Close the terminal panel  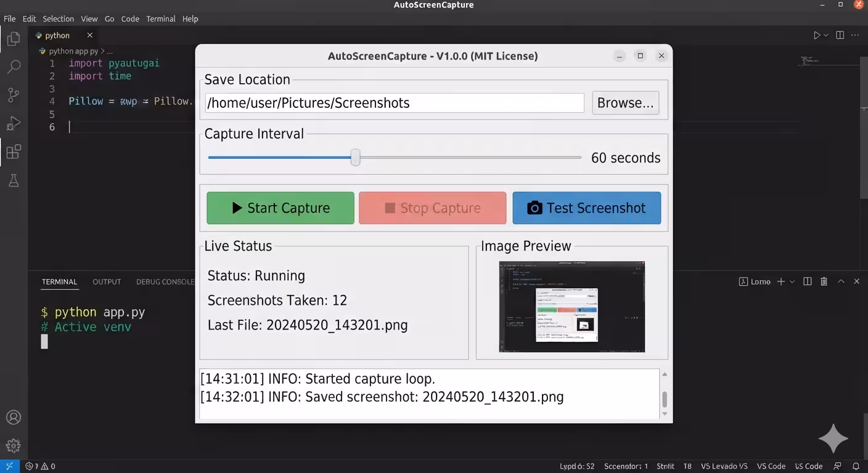tap(856, 281)
